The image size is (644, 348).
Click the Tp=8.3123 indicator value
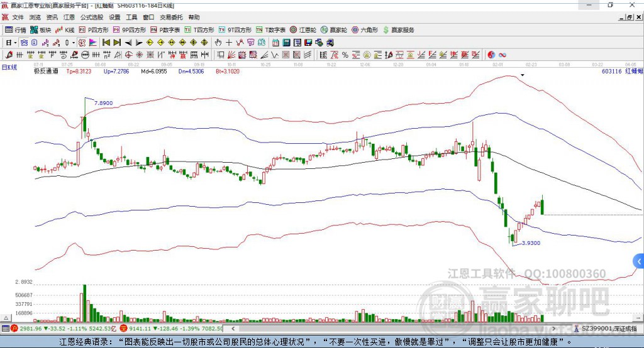(x=79, y=71)
